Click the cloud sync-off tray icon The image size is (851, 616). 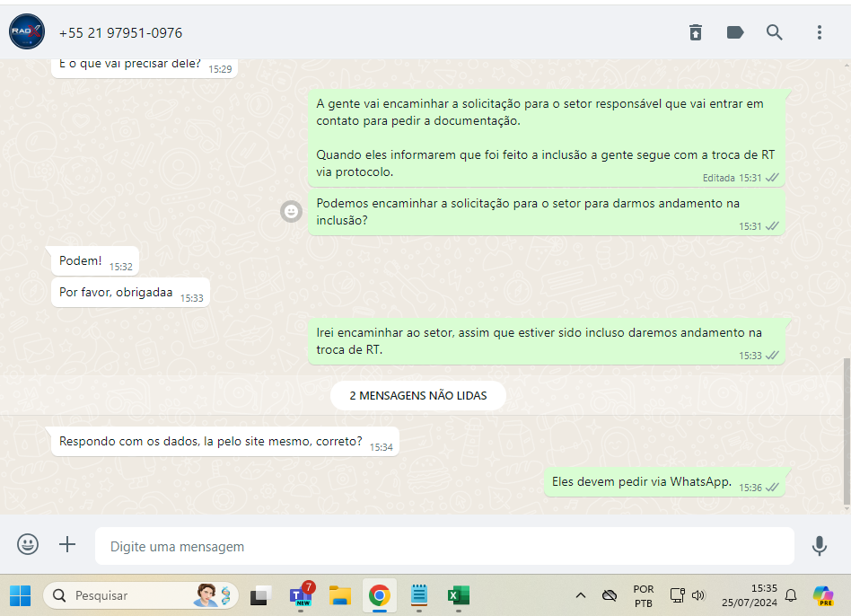click(609, 595)
